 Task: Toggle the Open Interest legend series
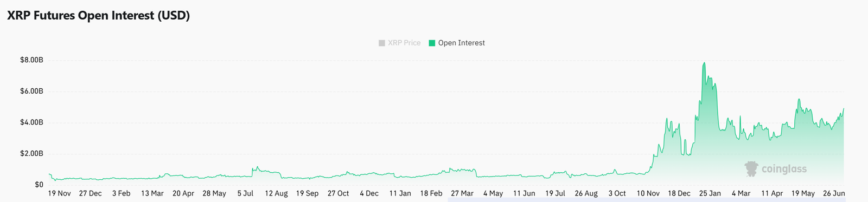coord(457,43)
